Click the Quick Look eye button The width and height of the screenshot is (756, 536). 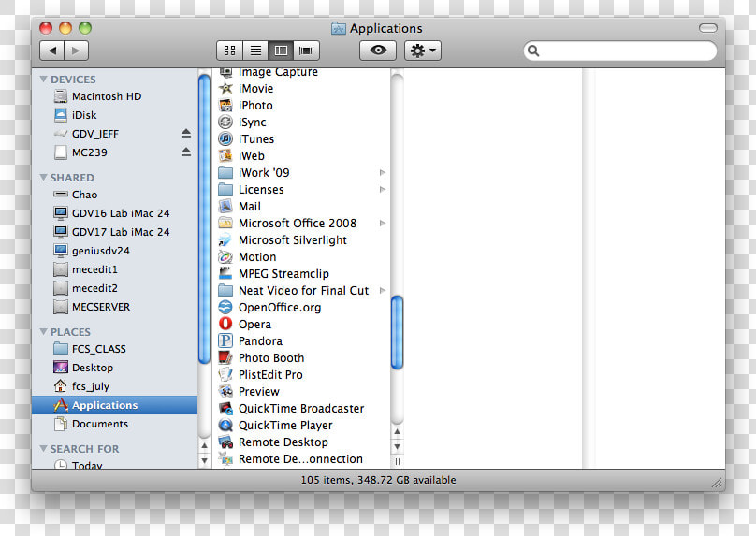click(378, 51)
